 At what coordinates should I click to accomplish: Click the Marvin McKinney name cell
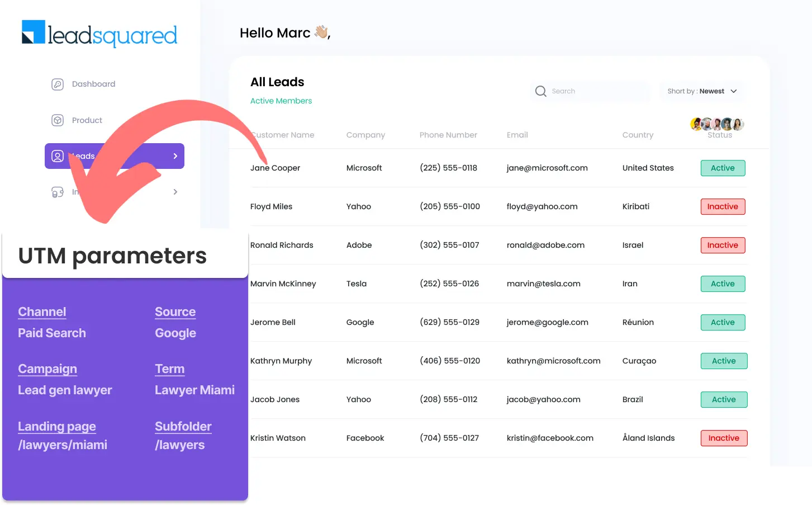(x=283, y=284)
